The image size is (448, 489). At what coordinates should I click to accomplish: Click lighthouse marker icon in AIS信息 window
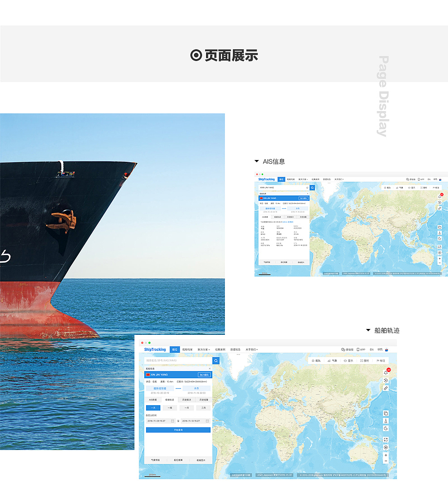439,233
